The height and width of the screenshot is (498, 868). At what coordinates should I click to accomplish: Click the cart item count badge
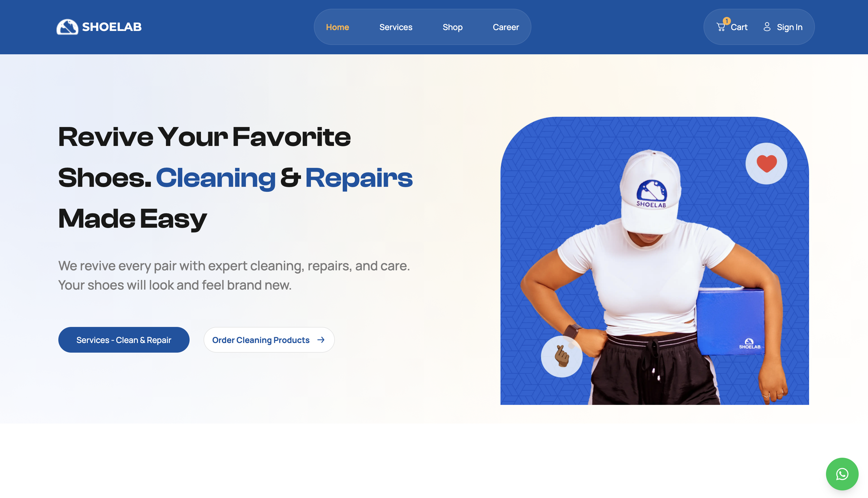click(727, 21)
